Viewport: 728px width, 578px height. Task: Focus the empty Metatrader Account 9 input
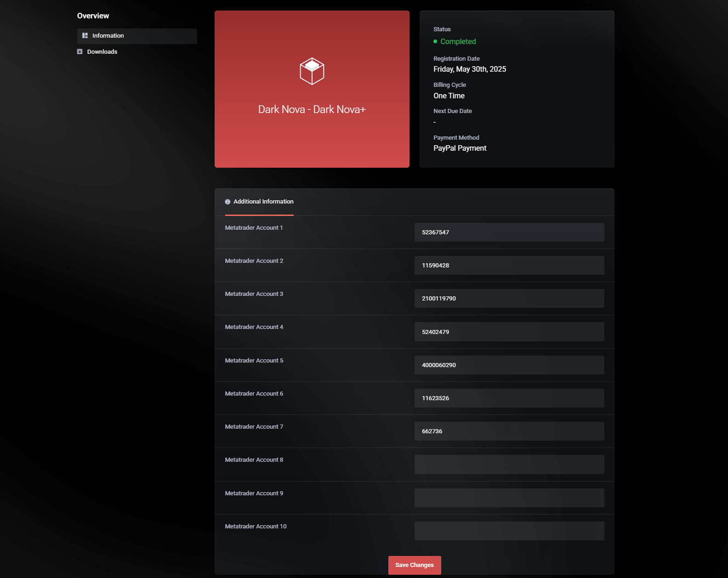click(509, 498)
